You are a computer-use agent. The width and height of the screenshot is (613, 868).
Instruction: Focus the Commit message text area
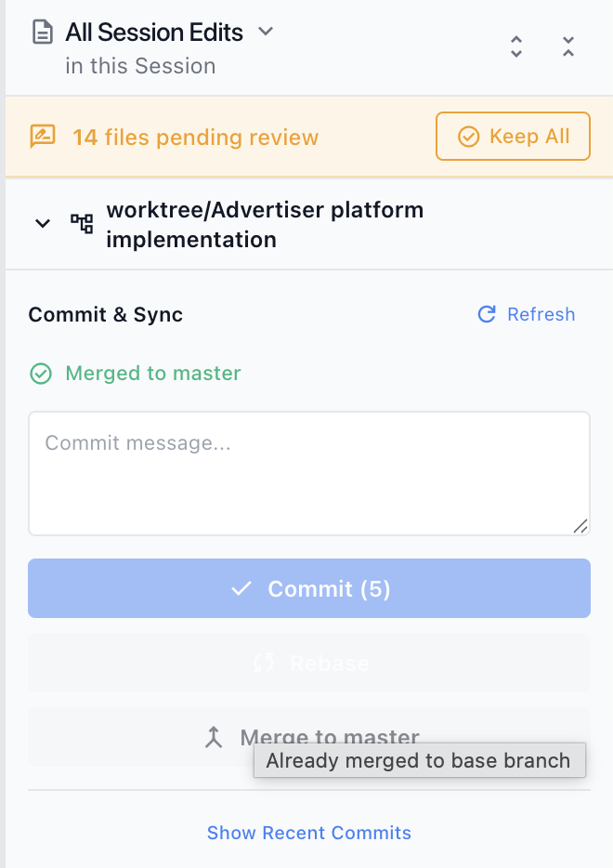click(309, 473)
